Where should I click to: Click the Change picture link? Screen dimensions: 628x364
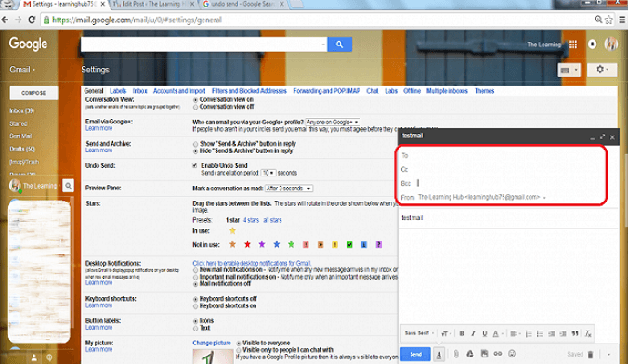[212, 344]
